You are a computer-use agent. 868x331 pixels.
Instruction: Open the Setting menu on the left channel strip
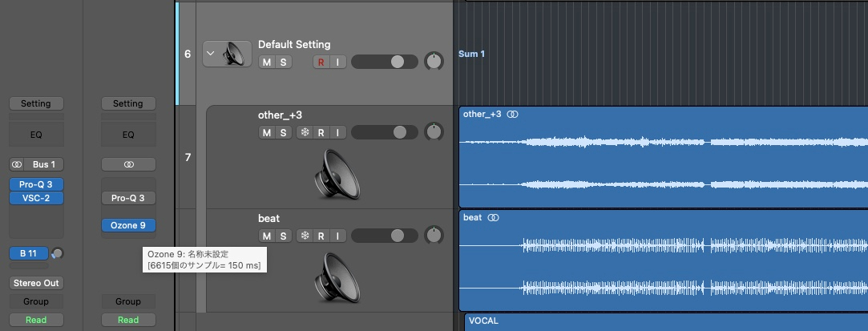tap(36, 103)
